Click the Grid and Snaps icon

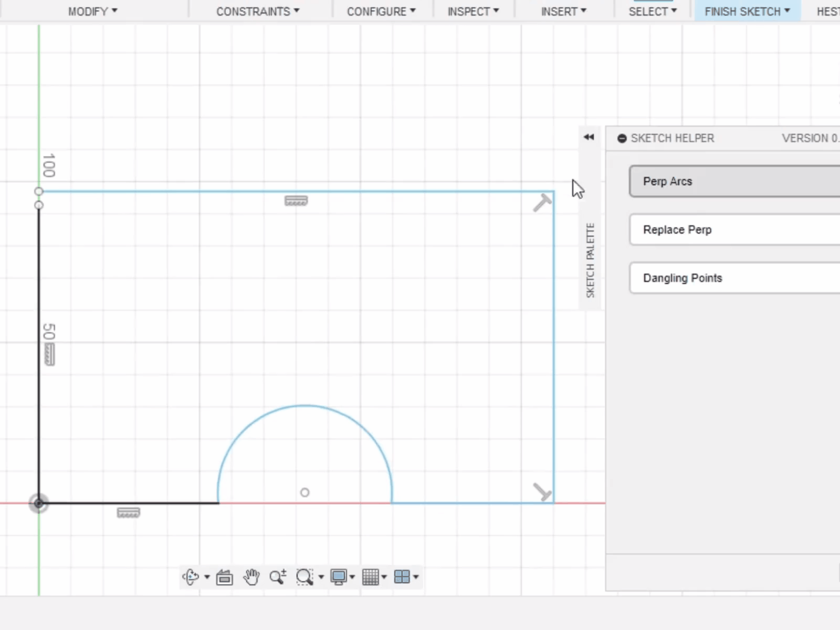tap(371, 577)
